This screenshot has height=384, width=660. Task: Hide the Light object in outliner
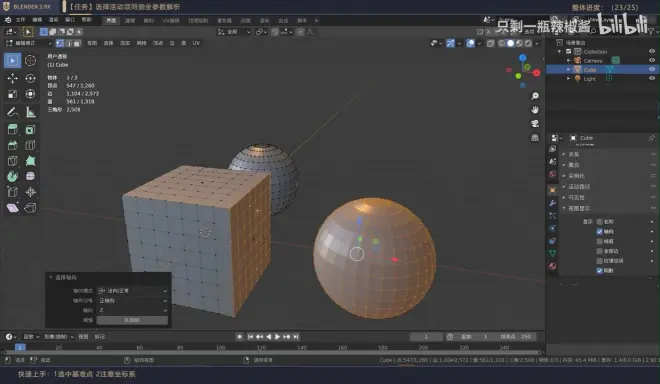pyautogui.click(x=652, y=78)
